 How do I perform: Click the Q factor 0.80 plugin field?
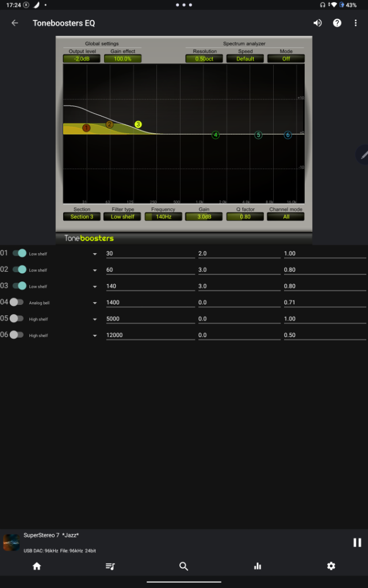click(x=245, y=216)
